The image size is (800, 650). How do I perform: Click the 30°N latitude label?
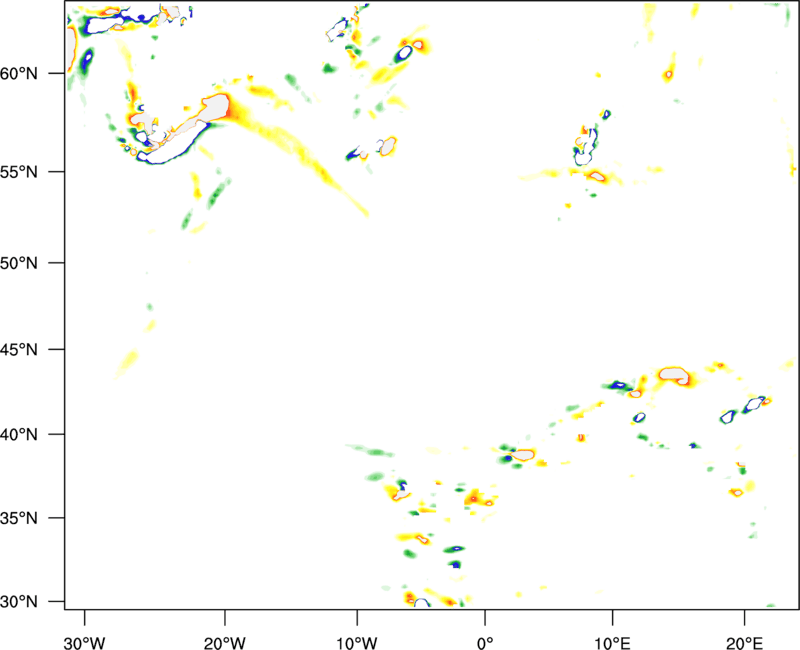click(19, 602)
